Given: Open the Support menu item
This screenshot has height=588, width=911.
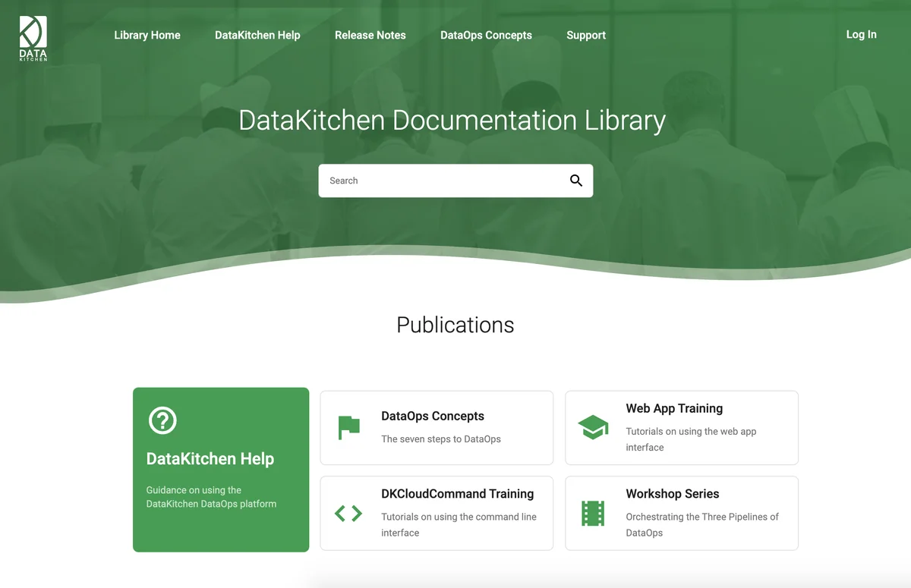Looking at the screenshot, I should coord(586,35).
